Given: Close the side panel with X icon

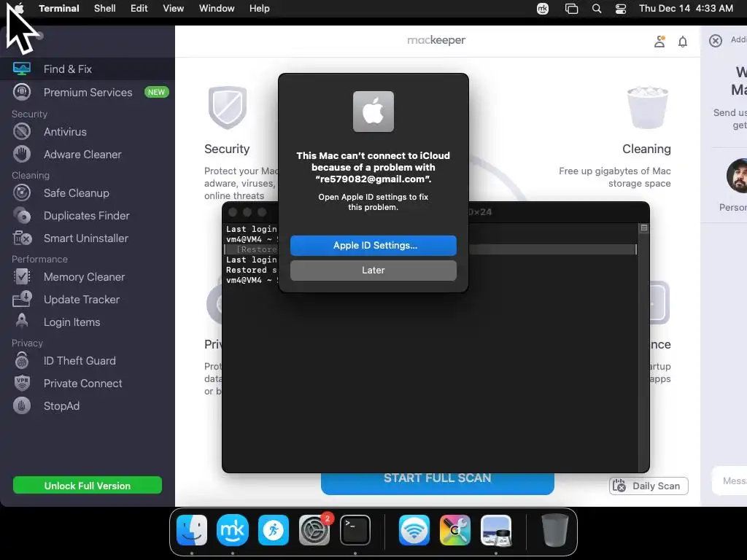Looking at the screenshot, I should point(716,41).
